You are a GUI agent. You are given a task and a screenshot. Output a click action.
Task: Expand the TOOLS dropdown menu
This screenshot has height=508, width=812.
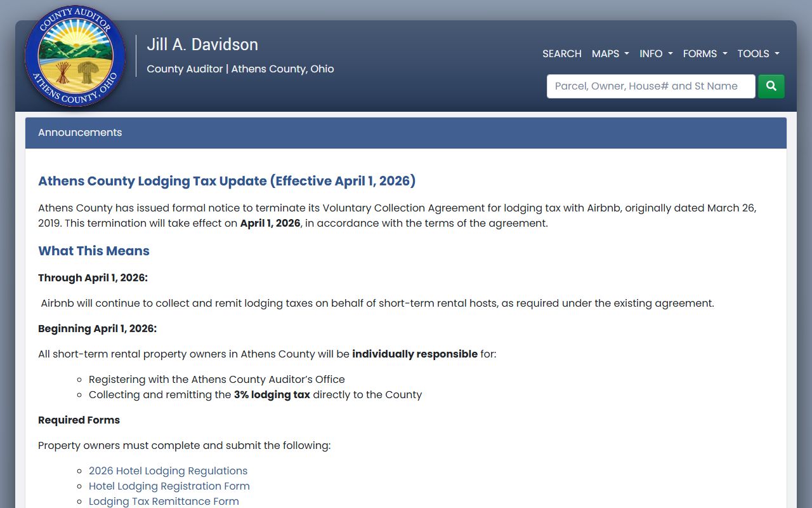(758, 54)
